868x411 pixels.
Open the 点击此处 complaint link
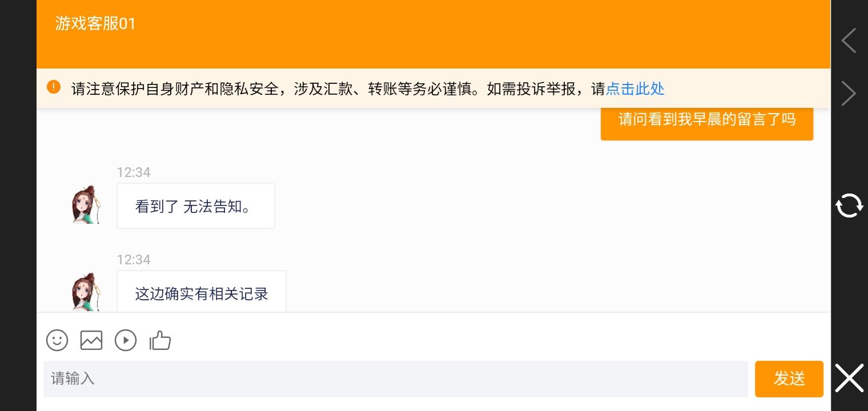(x=635, y=88)
